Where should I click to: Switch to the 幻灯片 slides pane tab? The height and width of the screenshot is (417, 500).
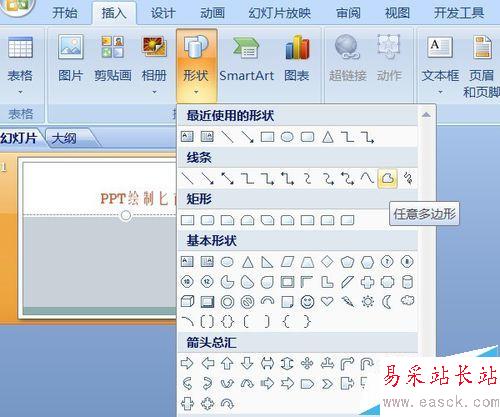click(19, 138)
